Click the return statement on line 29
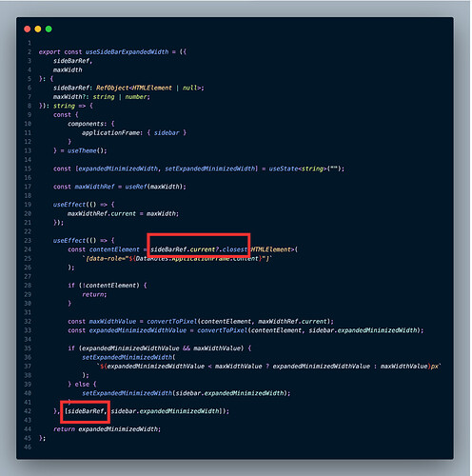 click(x=94, y=294)
